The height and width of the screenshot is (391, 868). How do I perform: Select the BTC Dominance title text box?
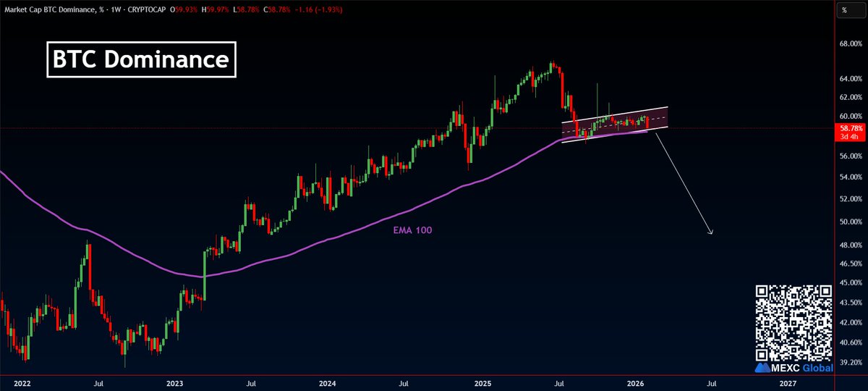(x=141, y=60)
